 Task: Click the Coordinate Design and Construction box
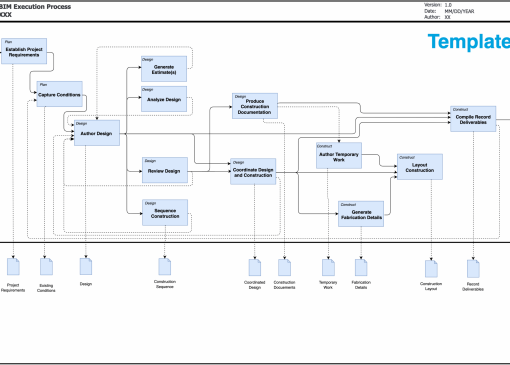(x=253, y=171)
